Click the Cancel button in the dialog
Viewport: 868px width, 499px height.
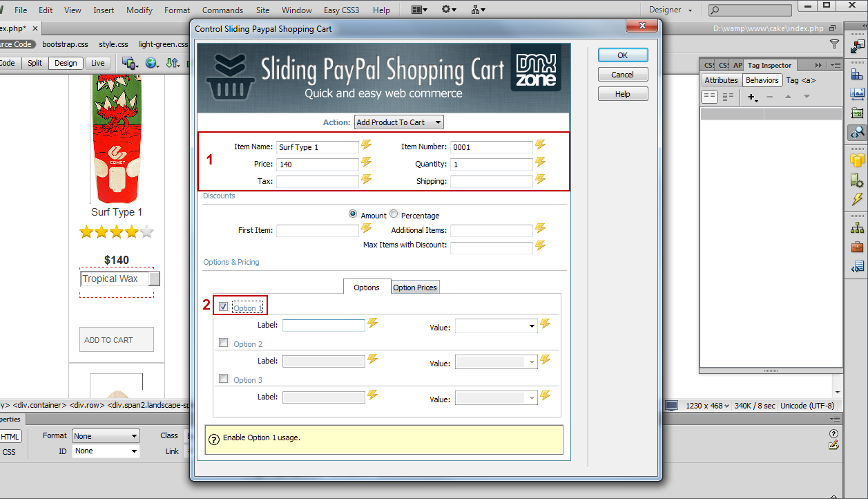click(x=623, y=75)
